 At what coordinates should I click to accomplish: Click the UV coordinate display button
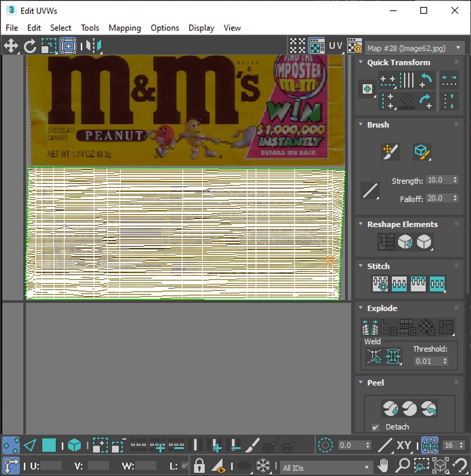(336, 46)
